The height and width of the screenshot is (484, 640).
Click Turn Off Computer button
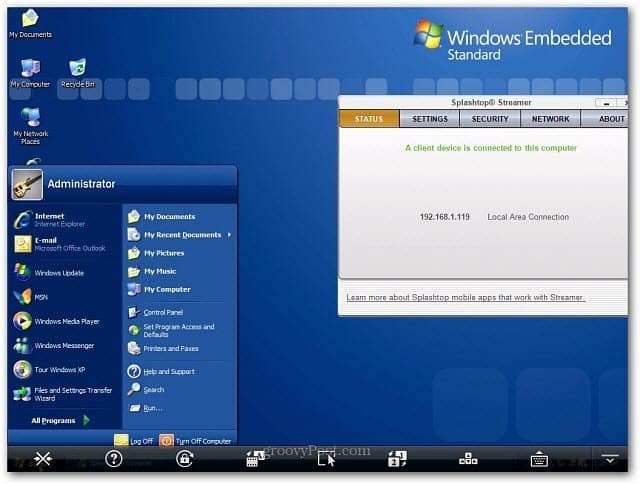(x=195, y=441)
